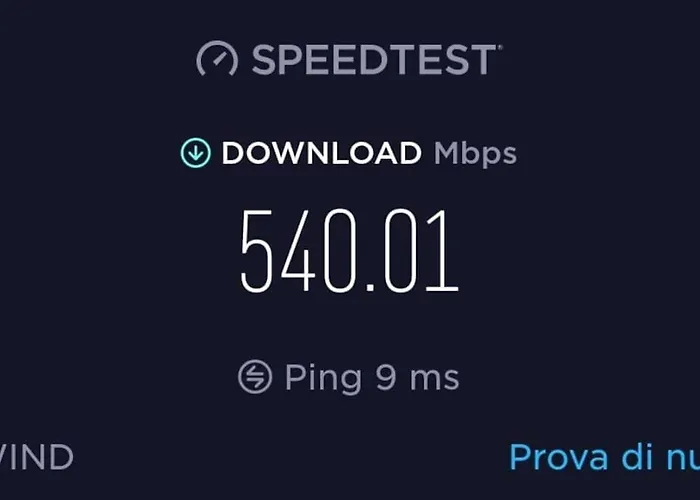Select the digit 4 in the speed result

(x=298, y=250)
